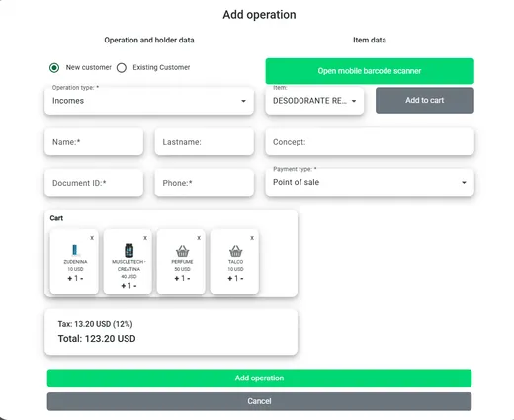
Task: Increase PERFUME quantity with plus
Action: (177, 279)
